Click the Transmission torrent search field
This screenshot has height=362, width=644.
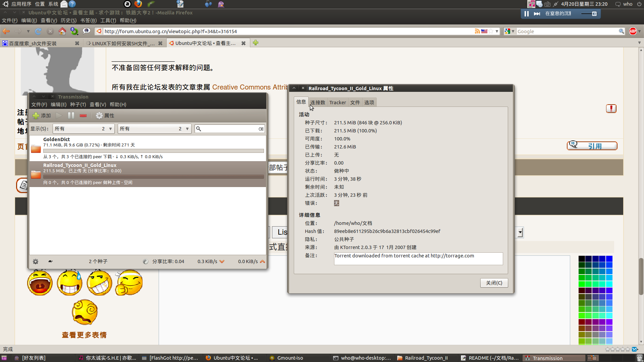[229, 129]
